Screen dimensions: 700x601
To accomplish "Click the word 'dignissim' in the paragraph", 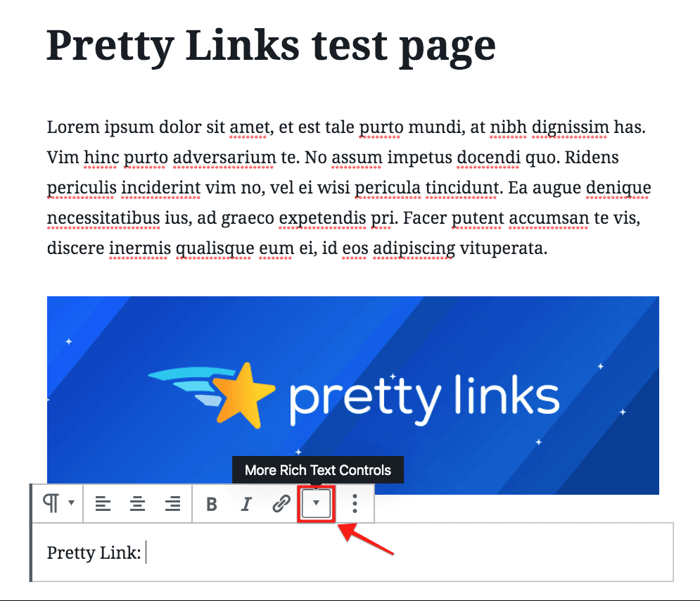I will [x=570, y=127].
